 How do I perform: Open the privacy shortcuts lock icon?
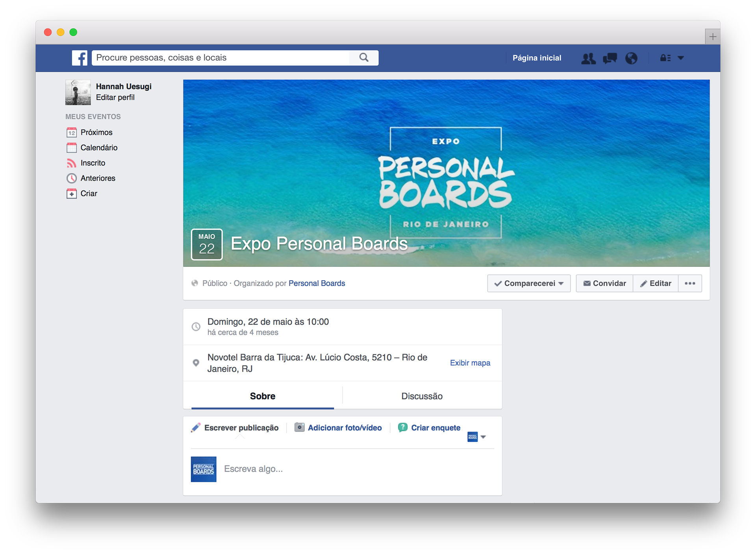click(x=665, y=58)
